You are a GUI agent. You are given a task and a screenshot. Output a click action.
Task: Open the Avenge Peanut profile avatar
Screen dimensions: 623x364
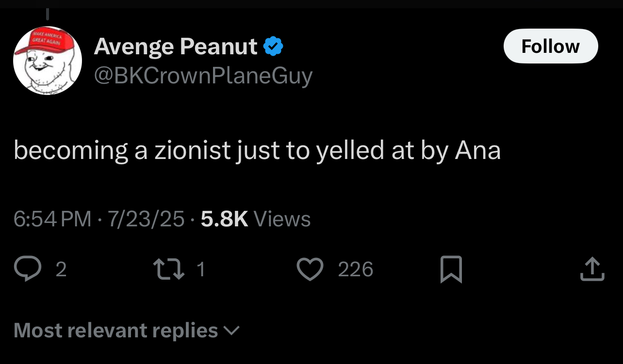coord(47,61)
